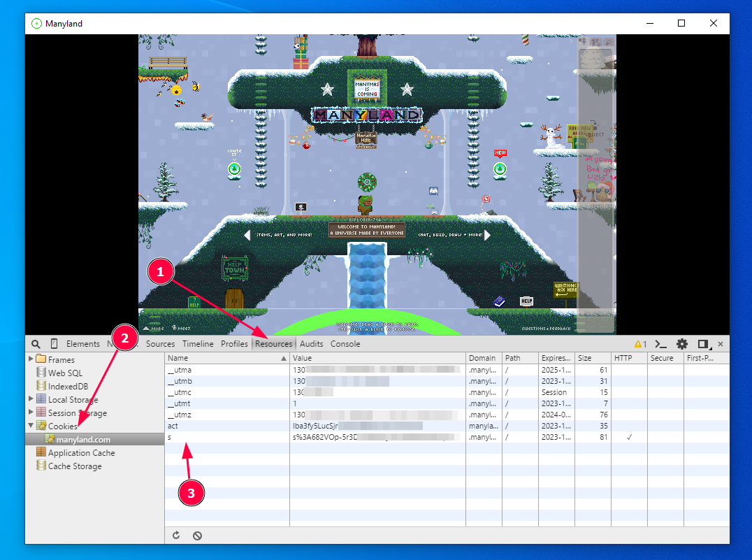Refresh the cookies table
Image resolution: width=752 pixels, height=560 pixels.
(x=176, y=536)
